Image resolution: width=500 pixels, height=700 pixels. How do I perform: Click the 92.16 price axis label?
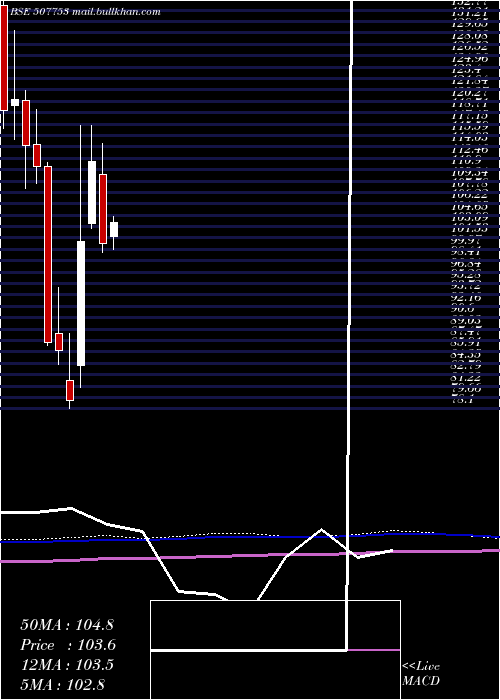(x=468, y=298)
